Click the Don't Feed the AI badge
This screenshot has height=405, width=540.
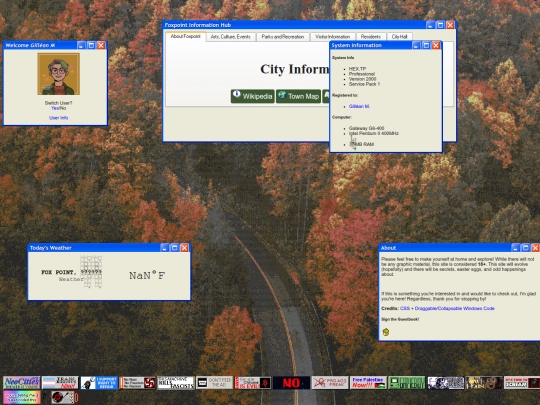click(215, 383)
